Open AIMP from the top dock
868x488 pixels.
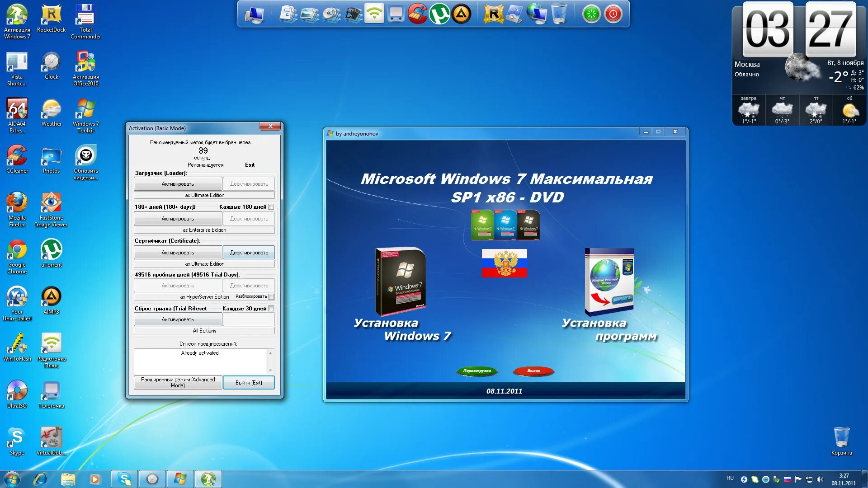(x=461, y=14)
